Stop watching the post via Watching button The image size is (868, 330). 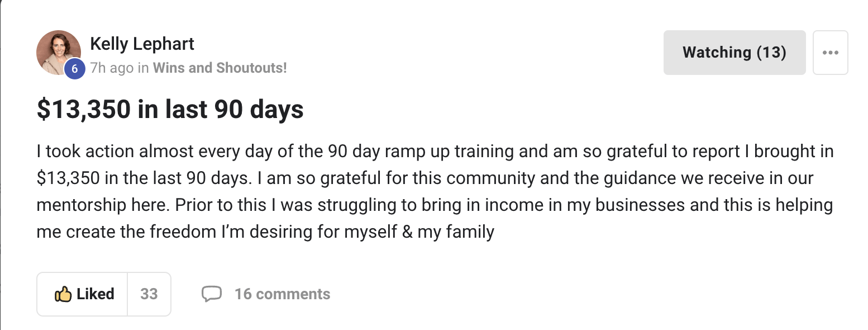(x=734, y=52)
